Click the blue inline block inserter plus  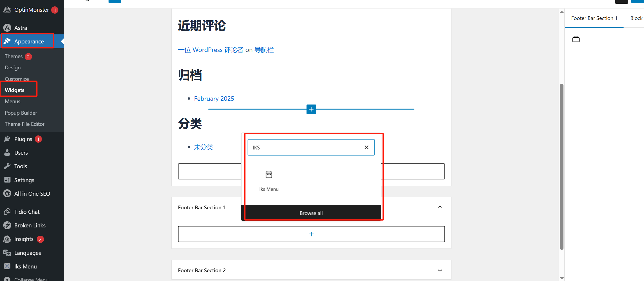(x=311, y=109)
